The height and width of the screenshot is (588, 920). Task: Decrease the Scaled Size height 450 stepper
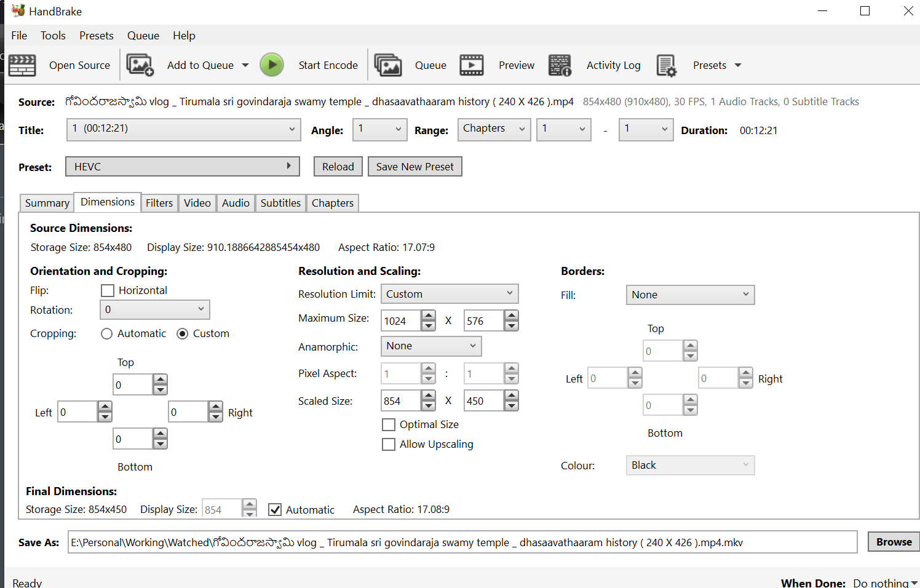coord(512,406)
